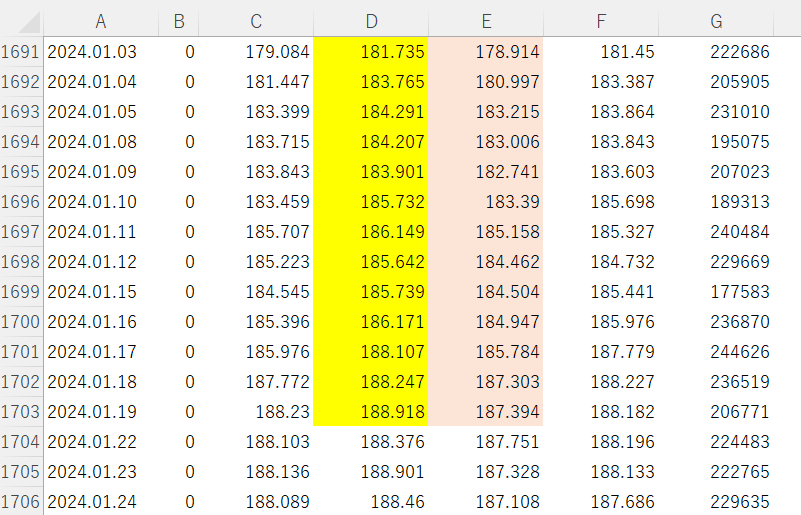Select column C header

pos(256,21)
